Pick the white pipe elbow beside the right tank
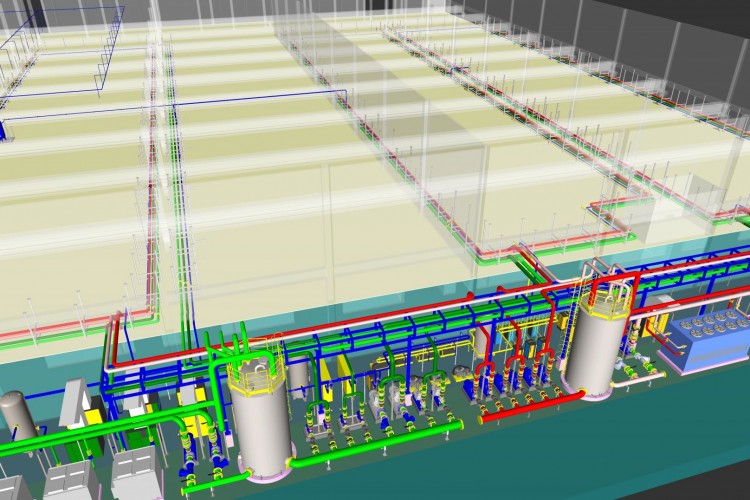Screen dimensions: 750x500 click(632, 378)
